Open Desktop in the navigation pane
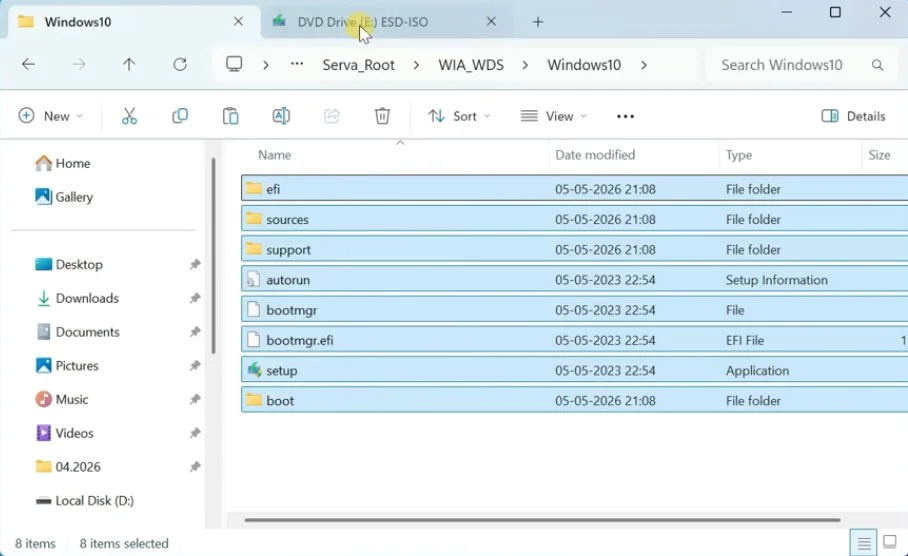Screen dimensions: 908x556 click(68, 264)
